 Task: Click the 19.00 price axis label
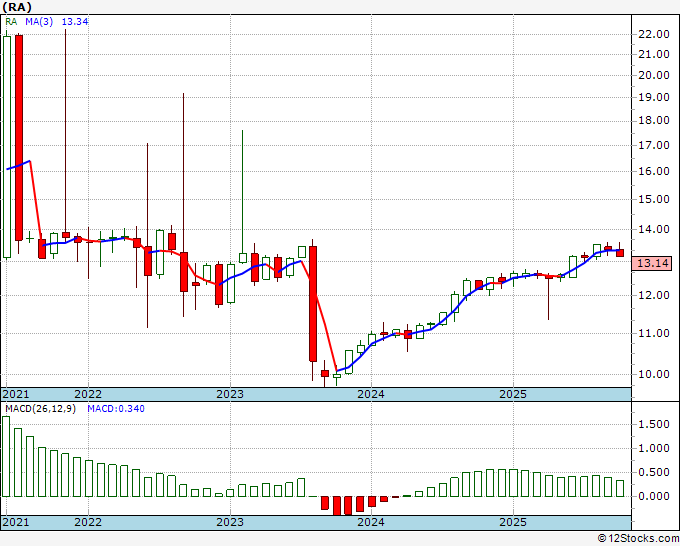(654, 97)
